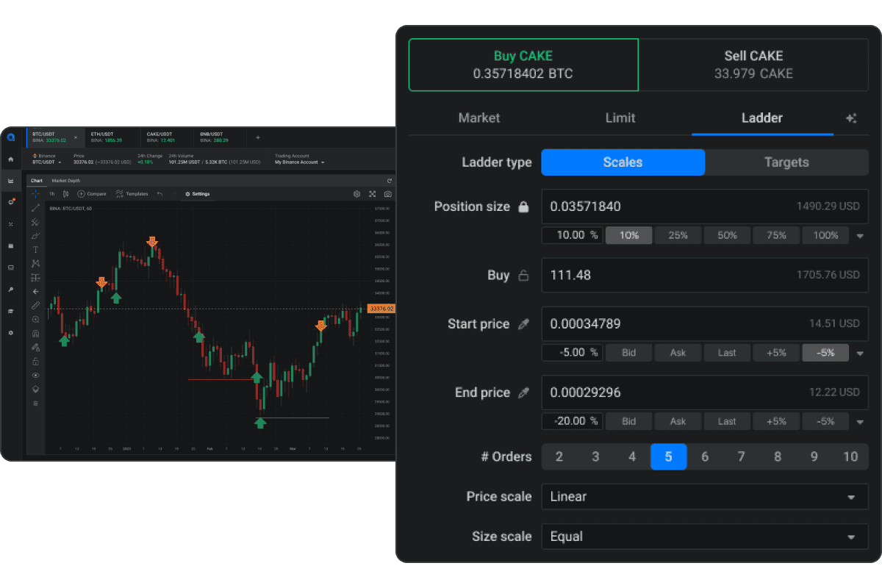Select the ruler measure tool
Screen dimensions: 882x588
pyautogui.click(x=35, y=305)
